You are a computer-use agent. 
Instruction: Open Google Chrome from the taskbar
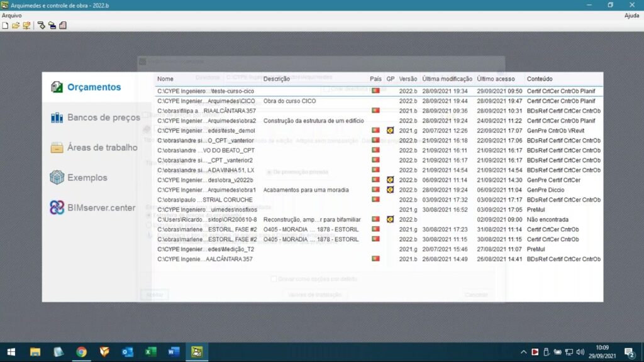[81, 351]
